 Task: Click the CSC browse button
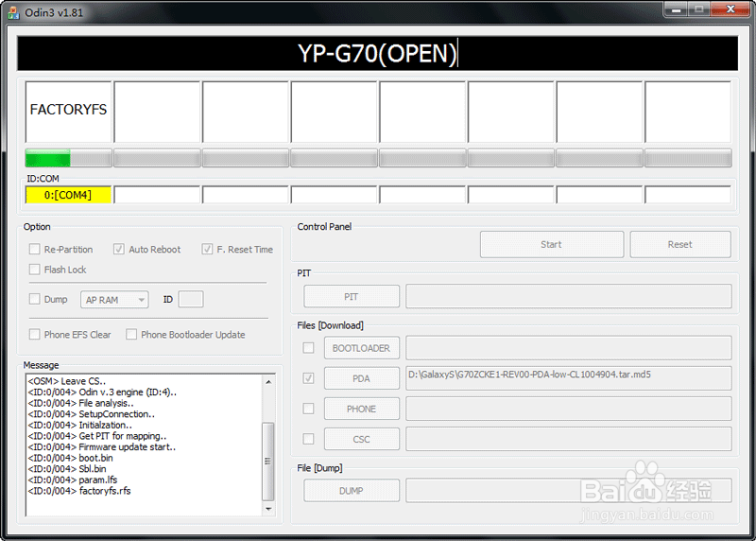(362, 439)
